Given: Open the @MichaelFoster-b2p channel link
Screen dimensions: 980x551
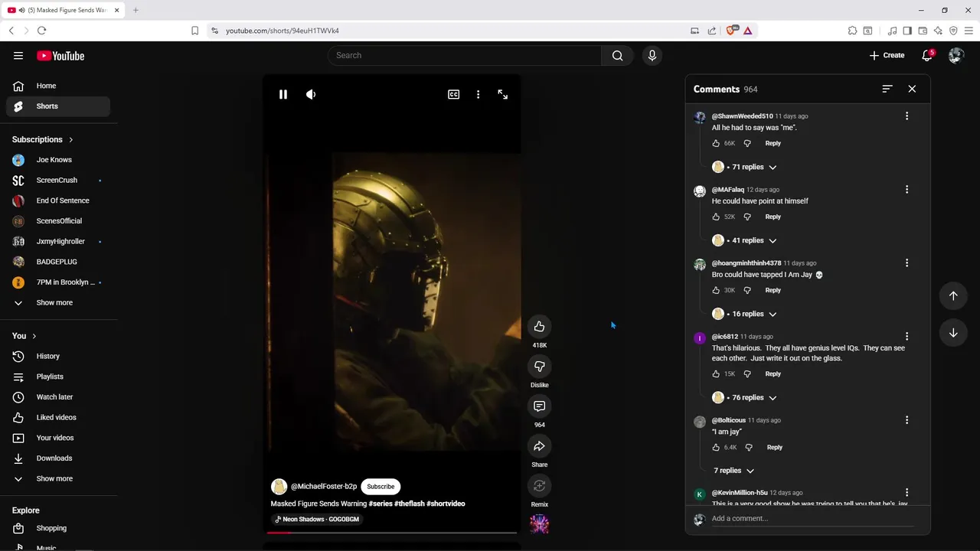Looking at the screenshot, I should pyautogui.click(x=324, y=487).
